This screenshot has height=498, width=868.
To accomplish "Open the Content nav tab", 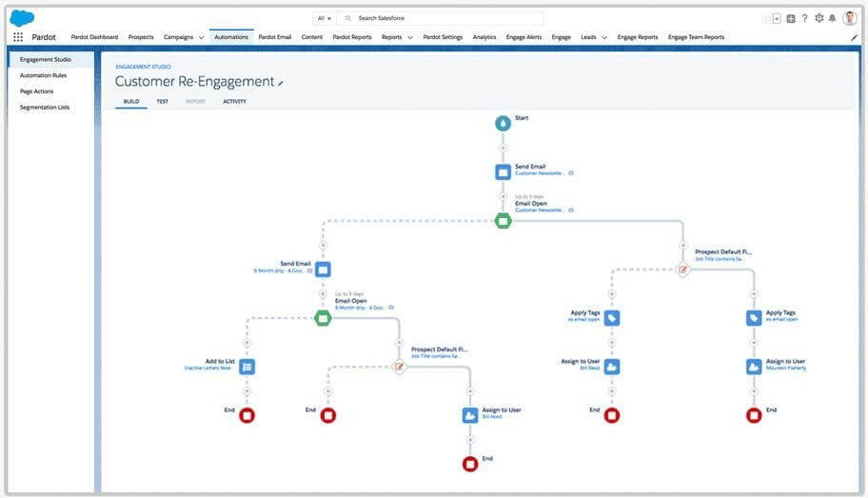I will pyautogui.click(x=311, y=37).
